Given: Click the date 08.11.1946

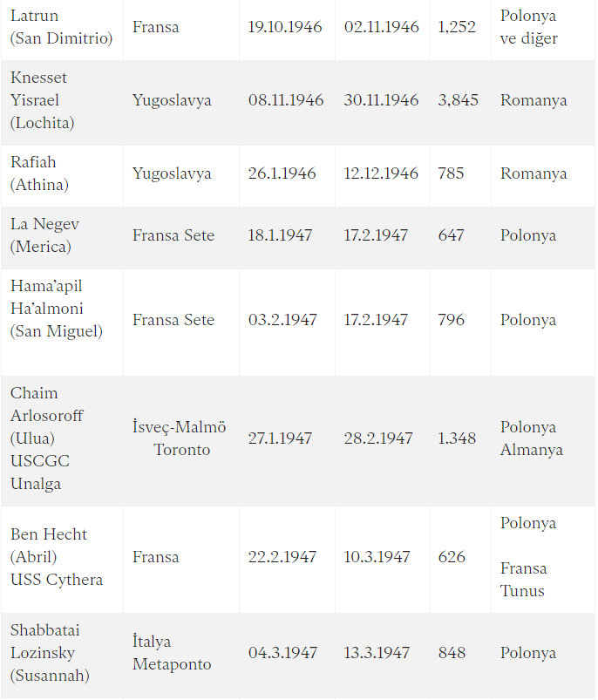Looking at the screenshot, I should click(x=286, y=100).
